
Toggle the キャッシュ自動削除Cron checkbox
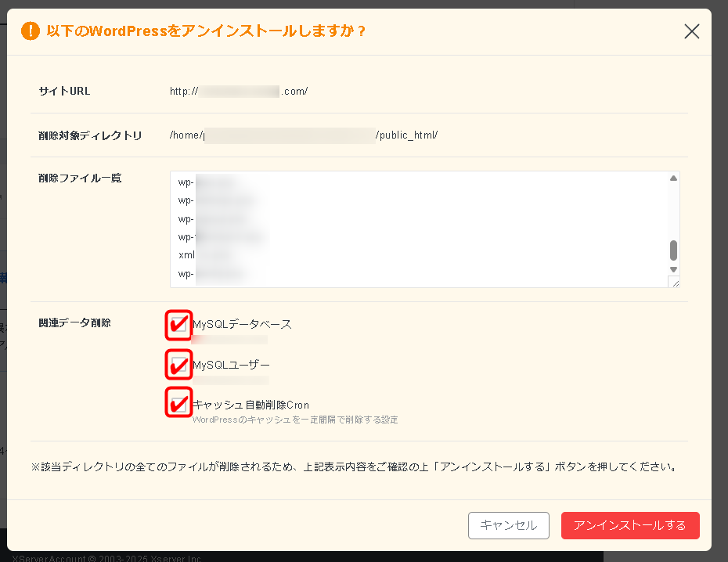[178, 403]
